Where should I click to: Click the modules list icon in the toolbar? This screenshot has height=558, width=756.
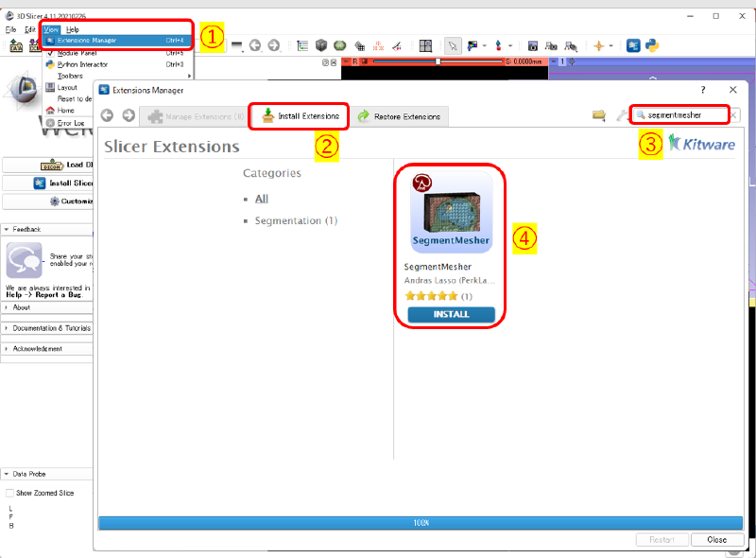coord(302,45)
